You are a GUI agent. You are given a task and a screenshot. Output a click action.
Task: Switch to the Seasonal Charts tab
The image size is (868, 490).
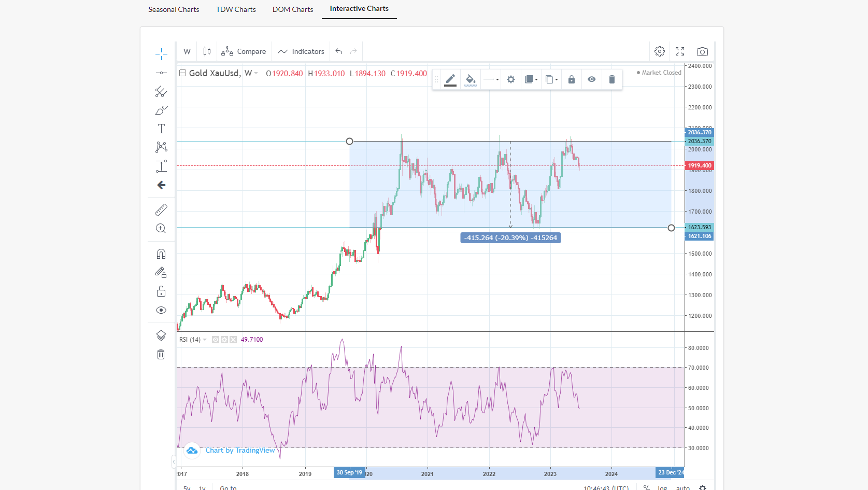tap(174, 9)
